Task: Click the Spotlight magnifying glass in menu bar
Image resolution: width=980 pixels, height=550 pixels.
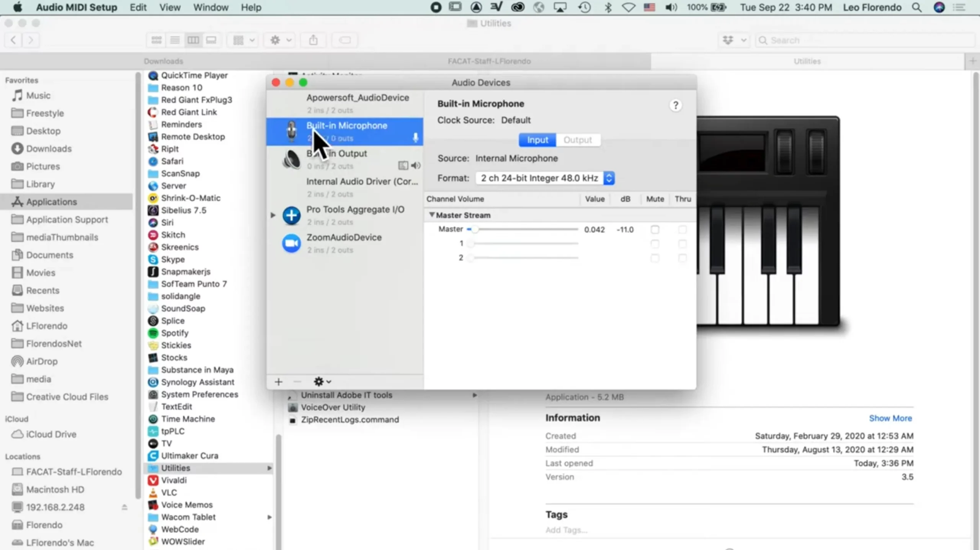Action: 916,7
